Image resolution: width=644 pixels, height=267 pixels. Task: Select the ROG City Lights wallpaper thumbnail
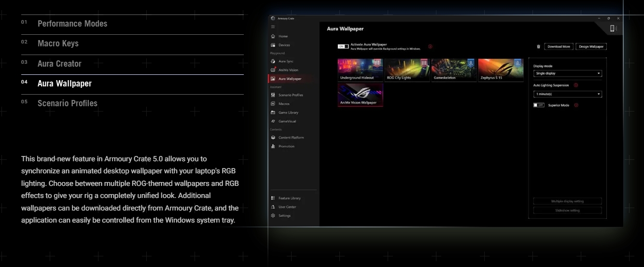tap(407, 70)
